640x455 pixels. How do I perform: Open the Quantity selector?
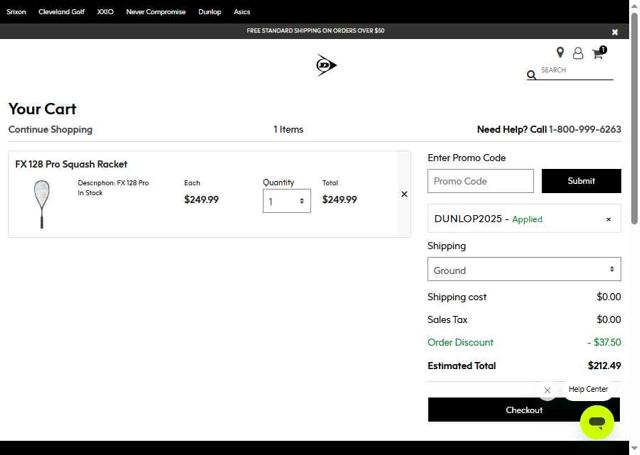pos(287,201)
